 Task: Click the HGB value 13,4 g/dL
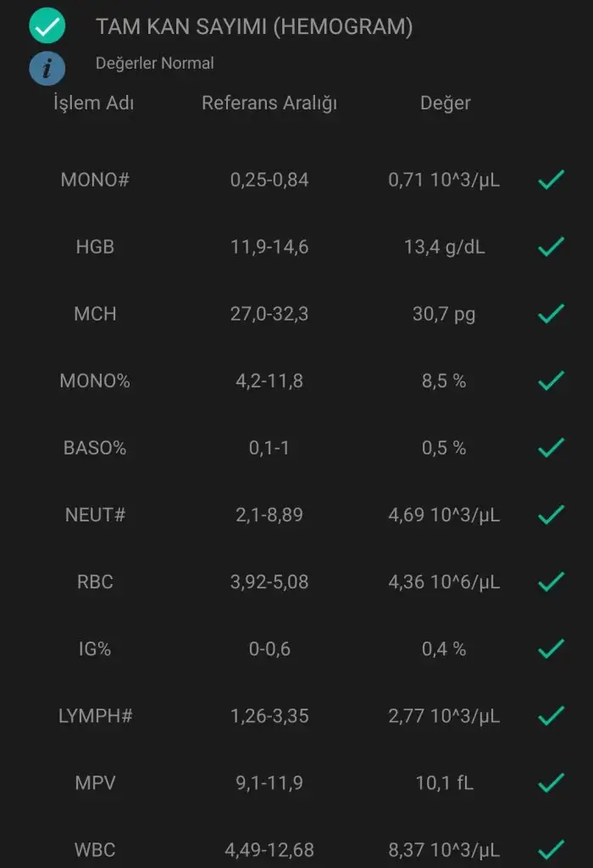445,247
